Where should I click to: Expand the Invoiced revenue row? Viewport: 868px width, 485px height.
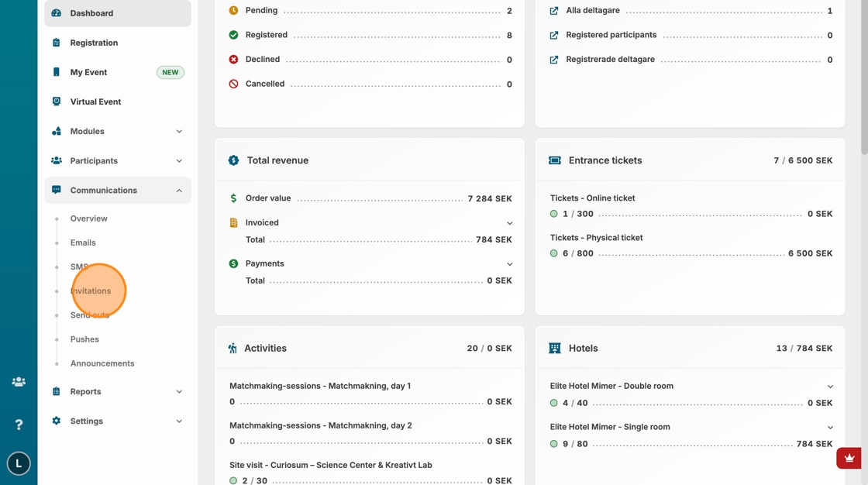509,223
